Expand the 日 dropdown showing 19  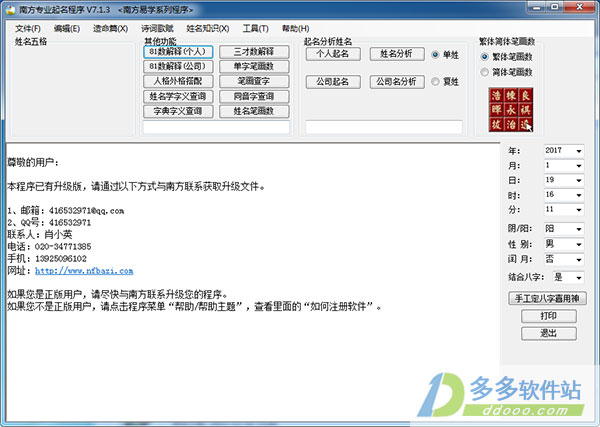pos(579,180)
